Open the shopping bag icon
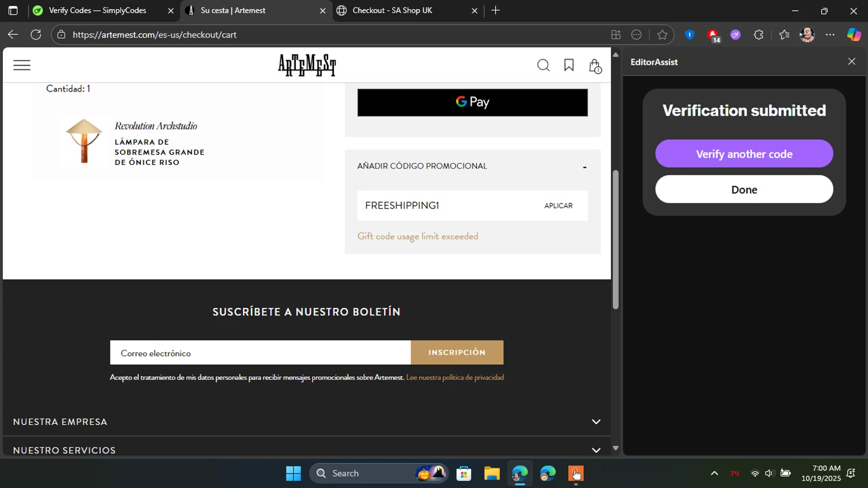This screenshot has width=868, height=488. pos(595,66)
